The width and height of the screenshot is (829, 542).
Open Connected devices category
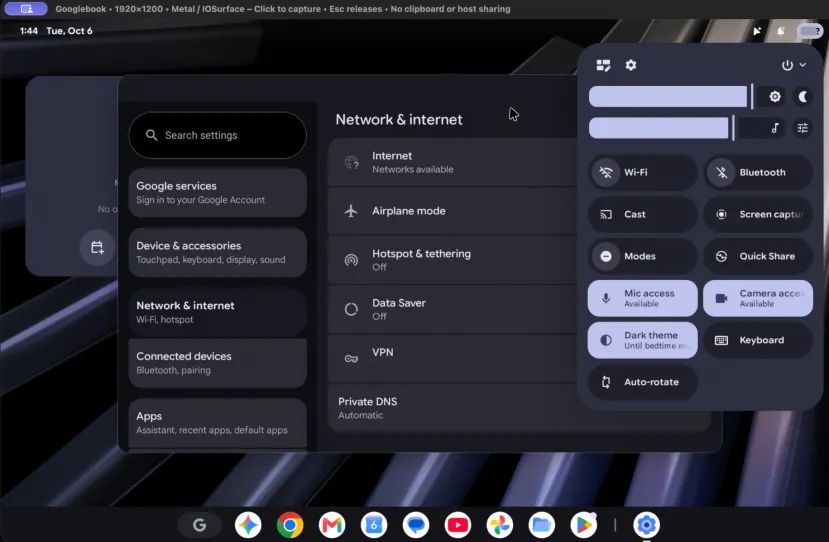pos(217,363)
